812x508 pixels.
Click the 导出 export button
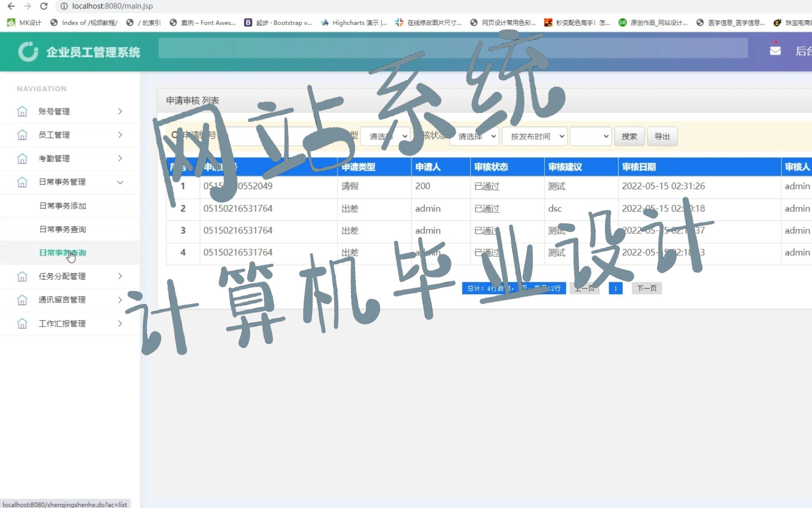point(662,136)
